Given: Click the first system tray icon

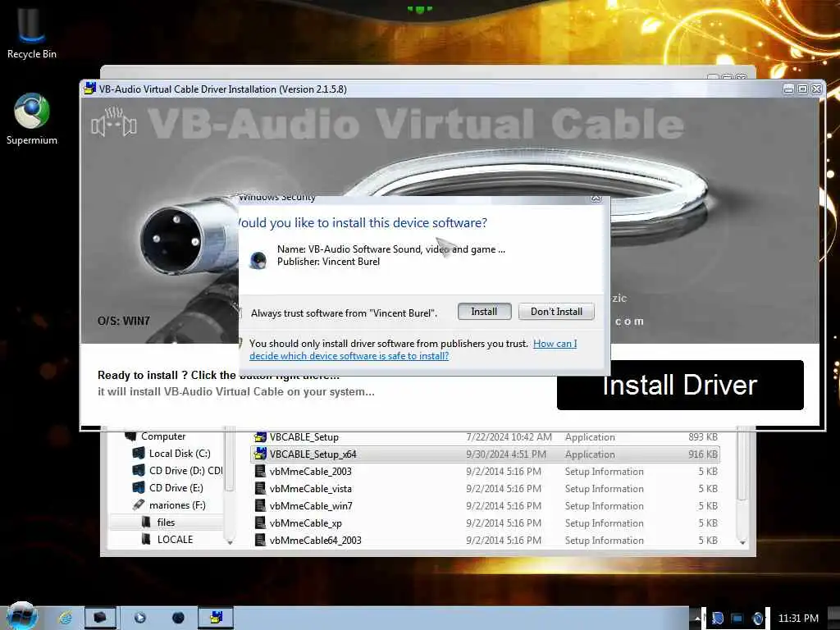Looking at the screenshot, I should pos(717,619).
